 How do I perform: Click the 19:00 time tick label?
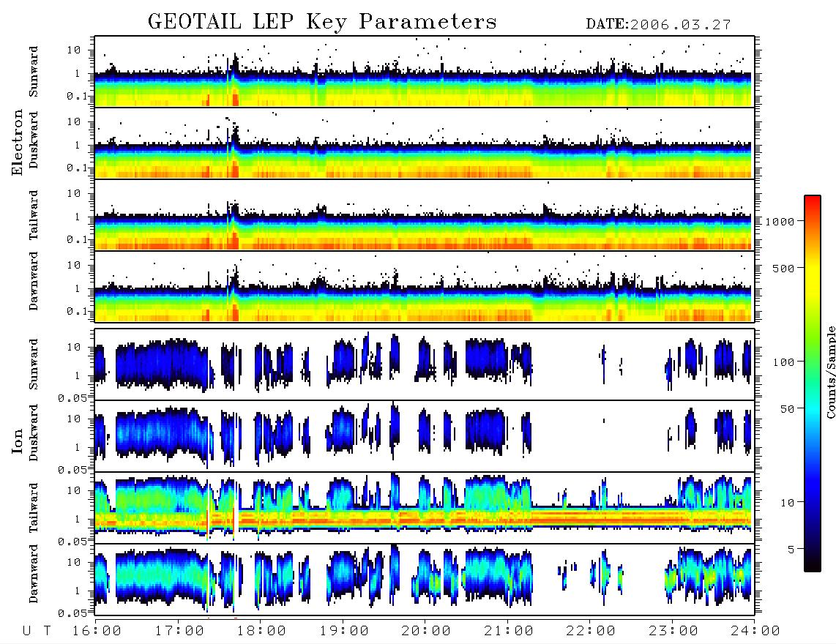[x=344, y=631]
